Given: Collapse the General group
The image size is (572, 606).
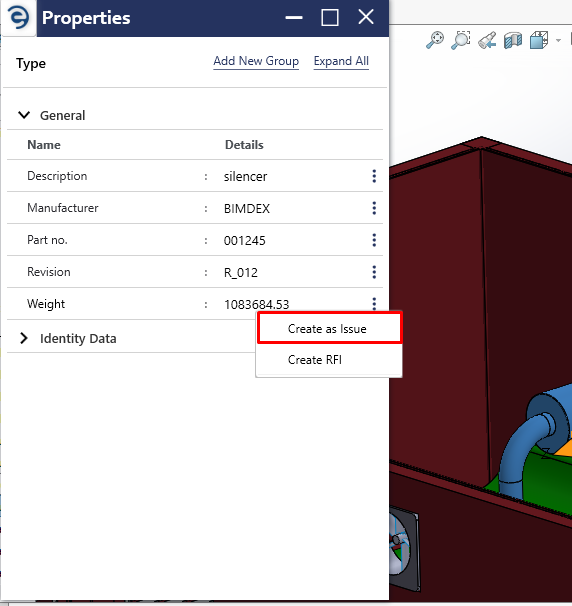Looking at the screenshot, I should (x=24, y=115).
